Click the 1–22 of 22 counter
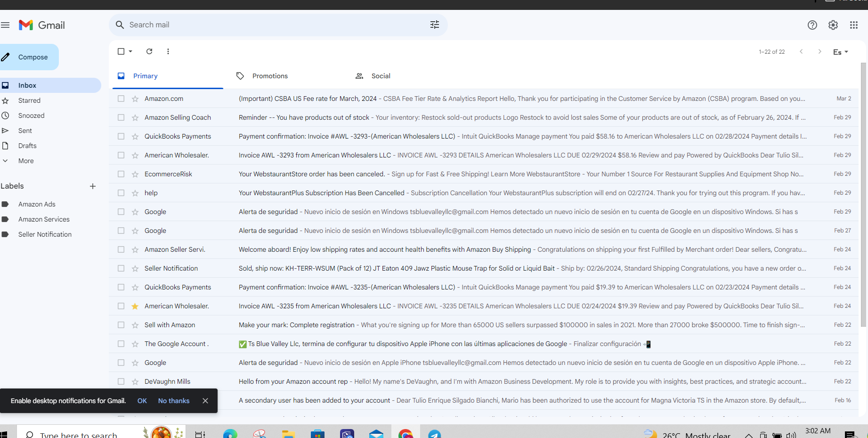 771,52
